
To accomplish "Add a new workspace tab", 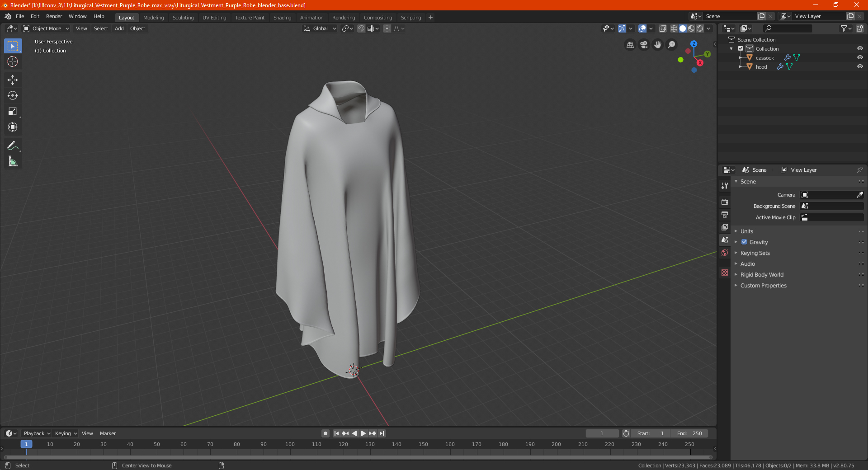I will point(430,18).
